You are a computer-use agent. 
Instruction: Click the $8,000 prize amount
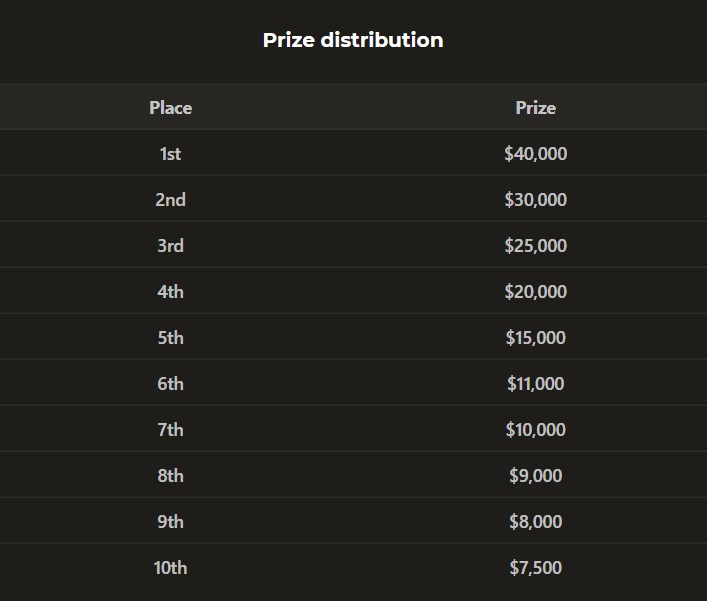[535, 522]
